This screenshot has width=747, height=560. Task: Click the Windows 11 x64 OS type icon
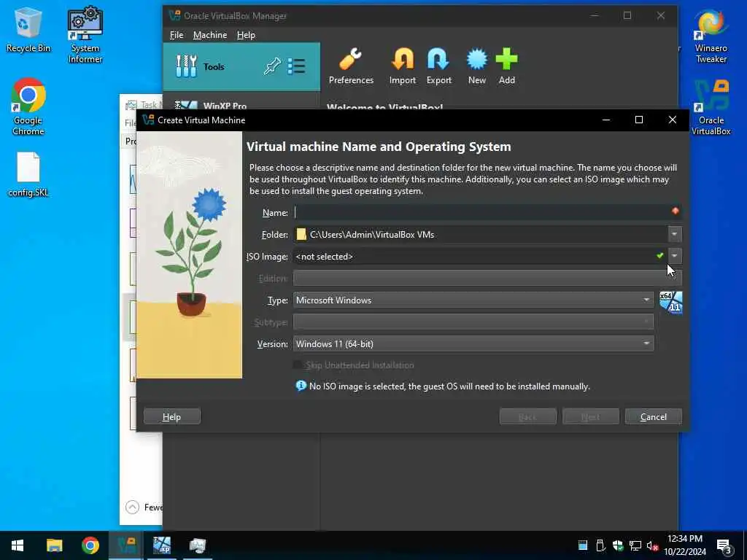pyautogui.click(x=671, y=303)
